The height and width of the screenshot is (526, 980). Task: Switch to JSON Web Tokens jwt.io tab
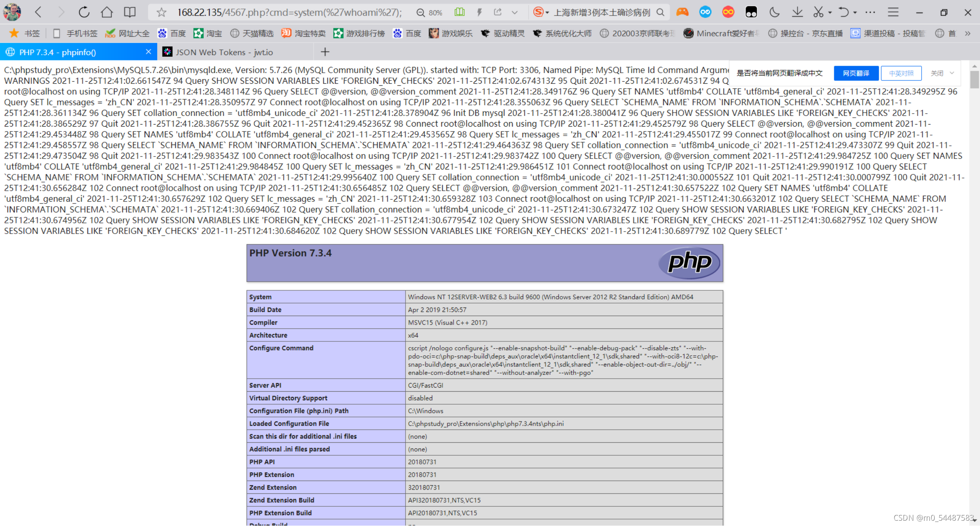coord(224,52)
